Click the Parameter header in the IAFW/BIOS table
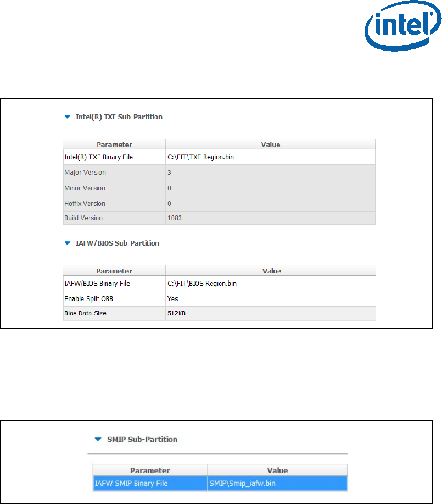The width and height of the screenshot is (442, 504). click(x=114, y=271)
